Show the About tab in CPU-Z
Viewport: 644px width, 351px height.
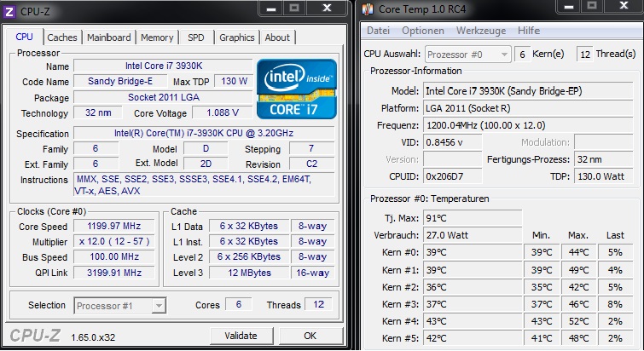(x=277, y=37)
